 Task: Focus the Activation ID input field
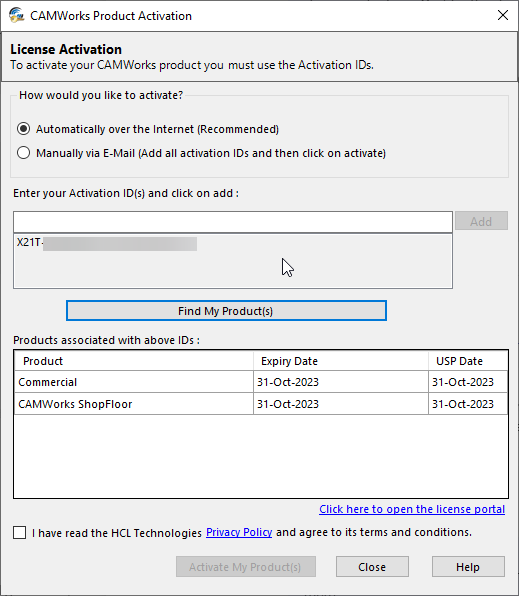click(x=233, y=222)
